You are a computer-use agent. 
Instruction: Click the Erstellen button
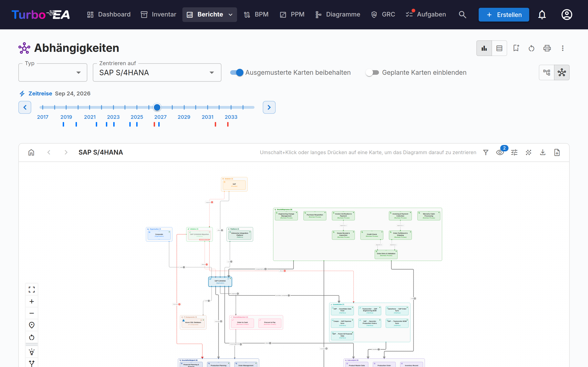[x=504, y=14]
